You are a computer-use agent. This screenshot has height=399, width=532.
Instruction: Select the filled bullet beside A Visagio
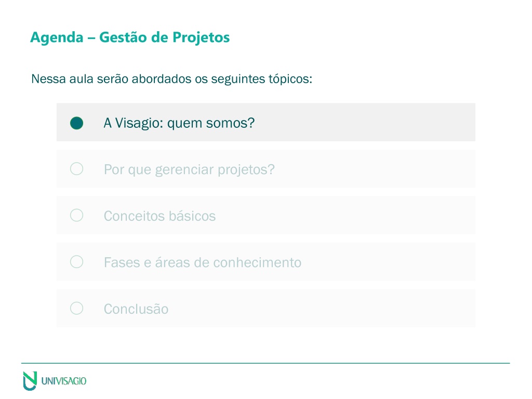[x=77, y=123]
